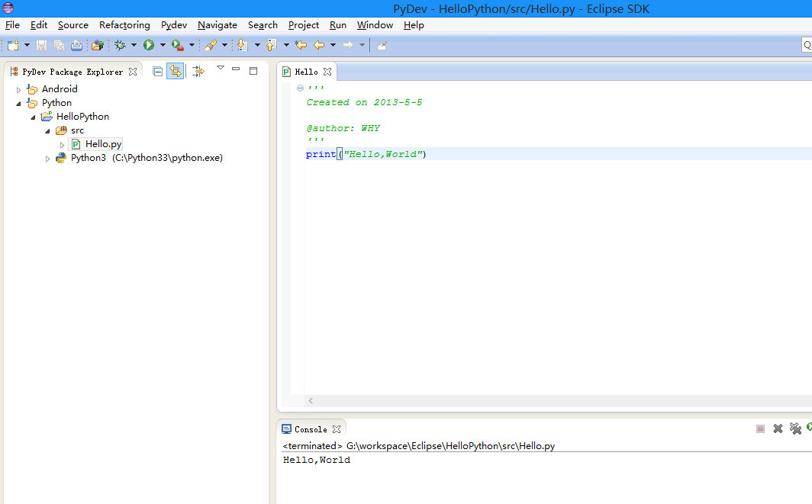Close the Console view tab
Screen dimensions: 812x504
[337, 429]
